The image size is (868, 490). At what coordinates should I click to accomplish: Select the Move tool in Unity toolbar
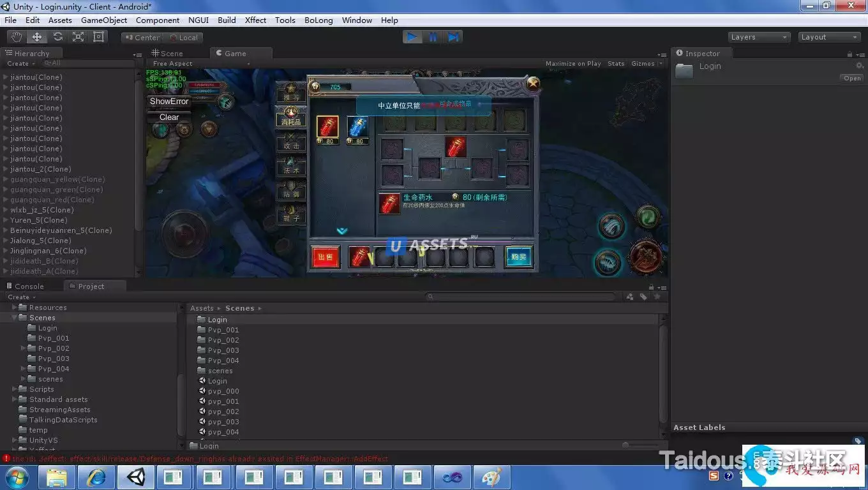pos(37,37)
